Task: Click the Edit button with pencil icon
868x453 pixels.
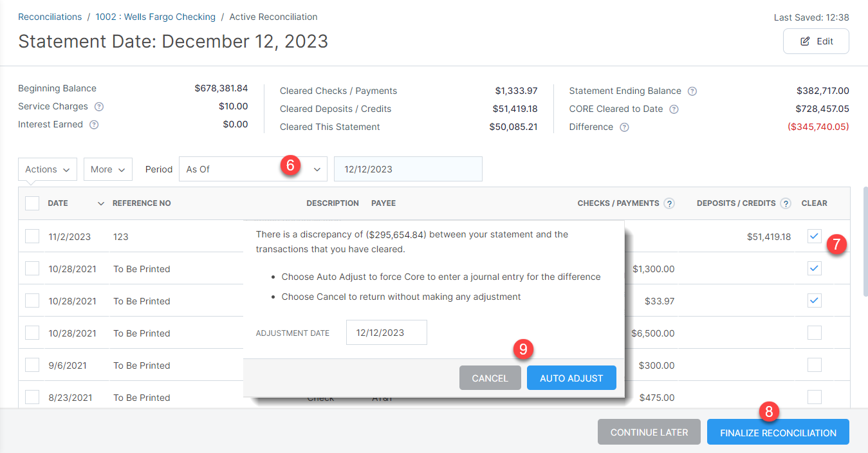Action: click(x=816, y=41)
